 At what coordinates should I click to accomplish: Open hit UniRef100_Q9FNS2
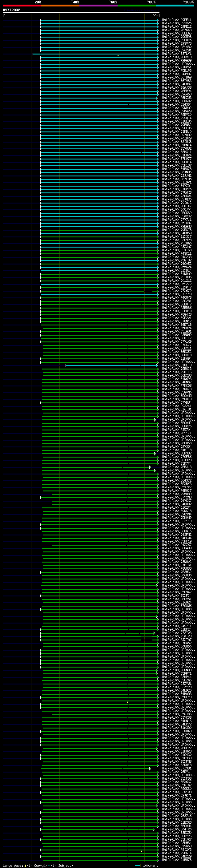(176, 125)
